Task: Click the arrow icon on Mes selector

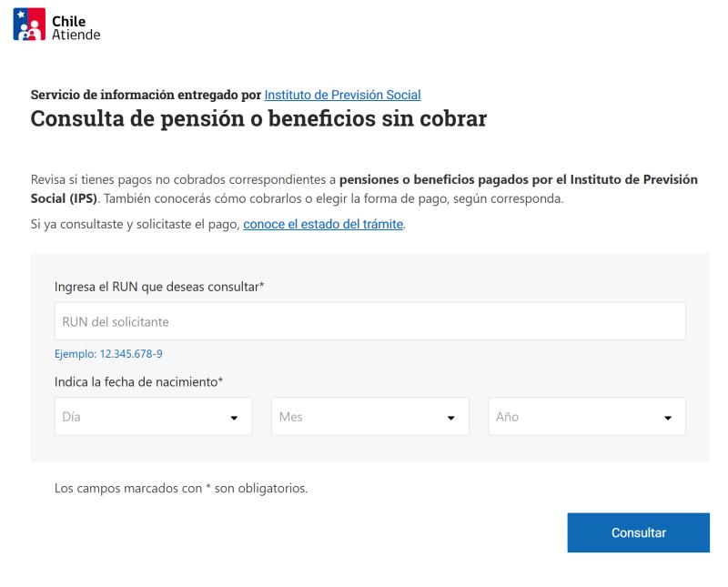Action: 450,418
